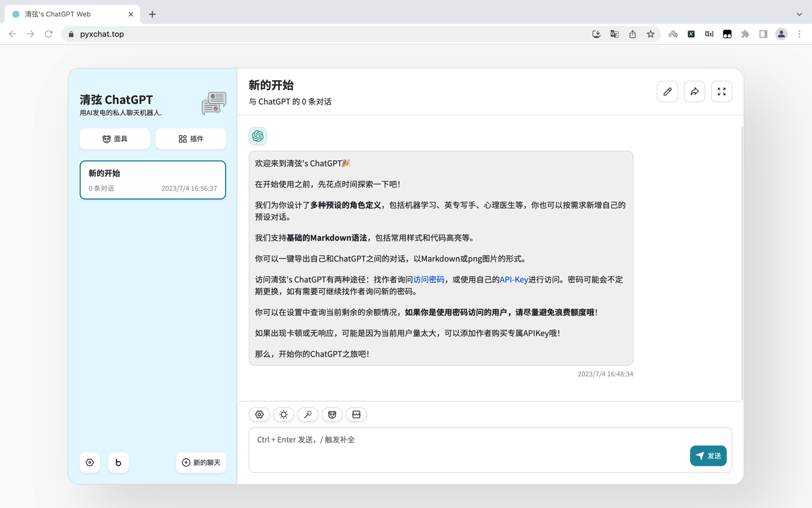
Task: Click the address bar showing pyxchat.top
Action: (x=327, y=34)
